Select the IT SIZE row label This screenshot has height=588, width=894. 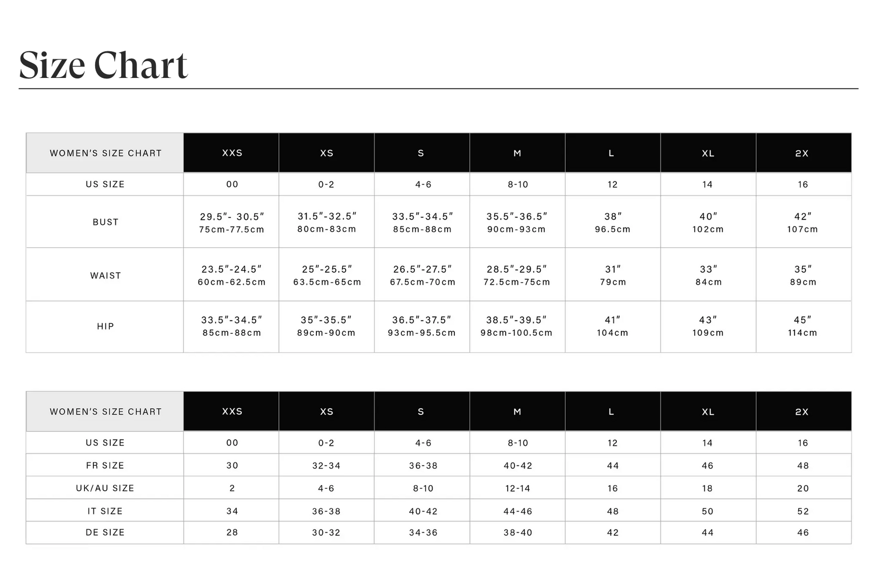pos(105,511)
